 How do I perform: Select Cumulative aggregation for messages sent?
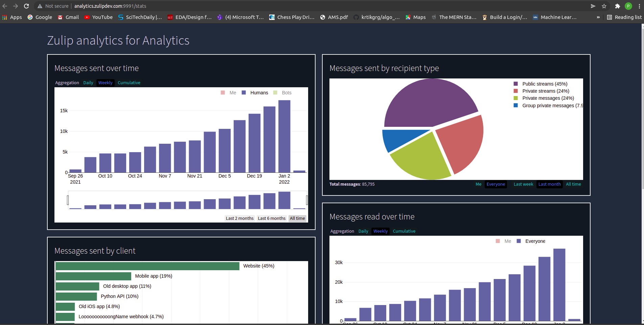[x=129, y=83]
